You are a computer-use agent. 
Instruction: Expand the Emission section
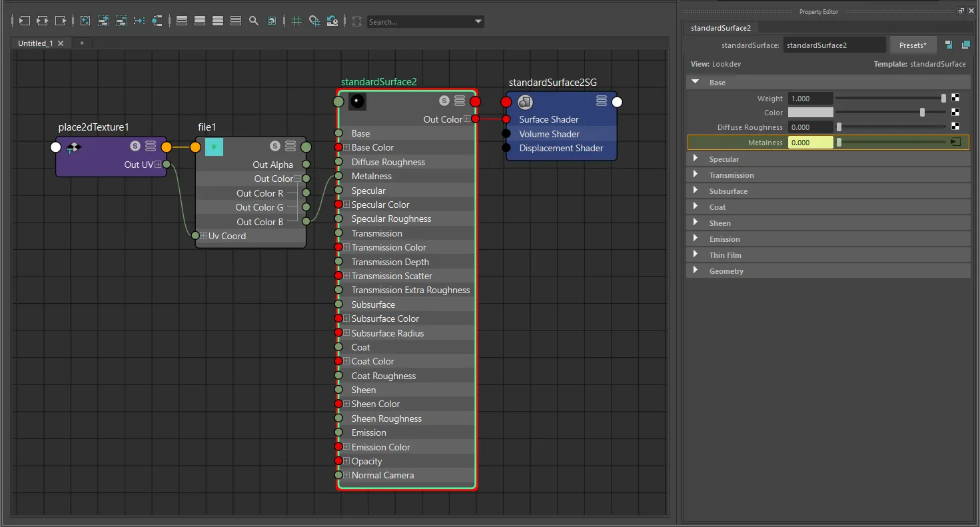pos(696,239)
